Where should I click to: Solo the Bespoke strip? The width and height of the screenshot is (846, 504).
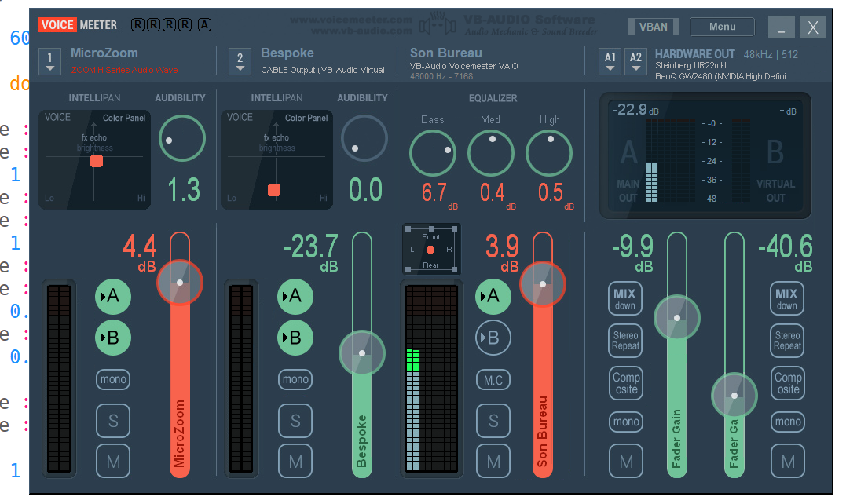pyautogui.click(x=295, y=421)
